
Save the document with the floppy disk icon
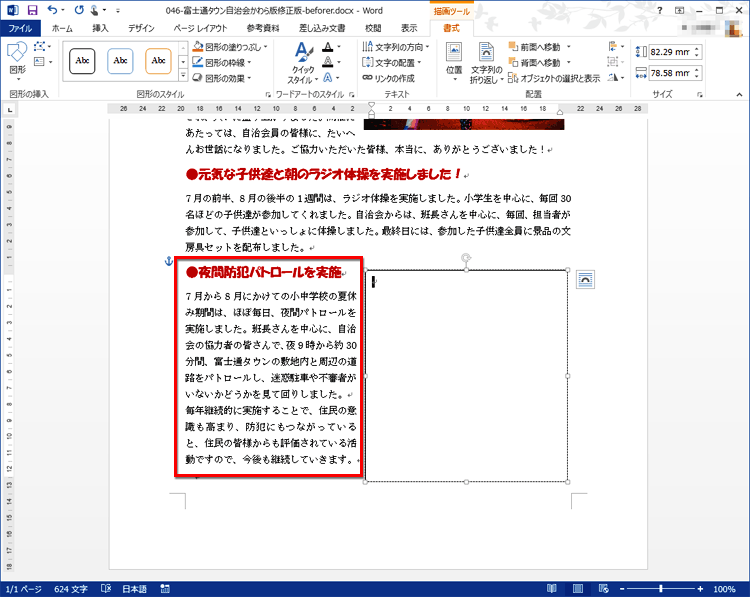coord(32,10)
